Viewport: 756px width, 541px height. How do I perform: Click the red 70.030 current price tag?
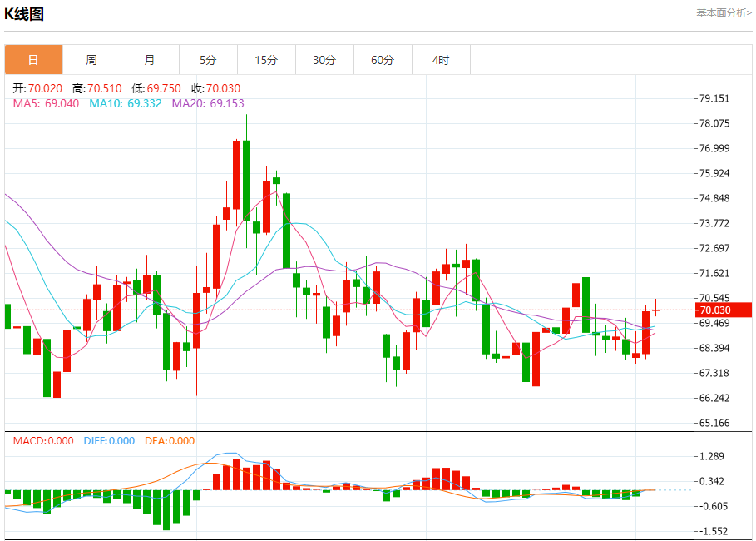pos(724,310)
